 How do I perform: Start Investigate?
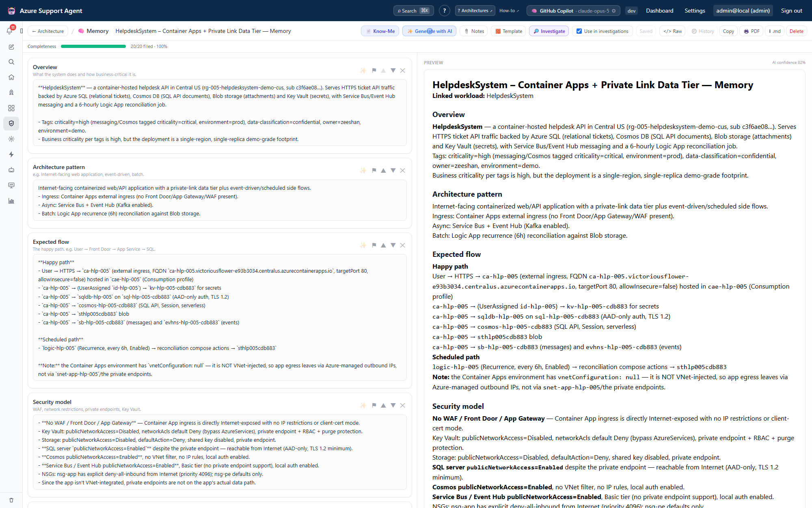549,31
